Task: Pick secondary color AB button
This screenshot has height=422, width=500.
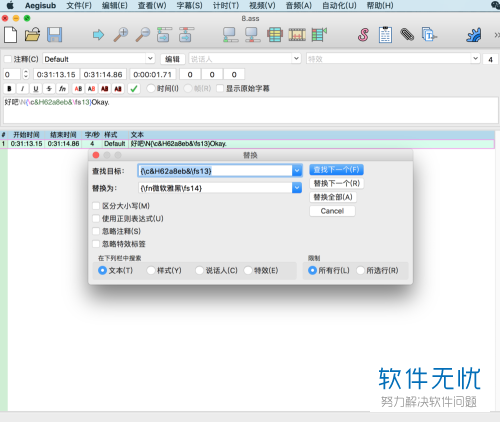Action: tap(91, 89)
